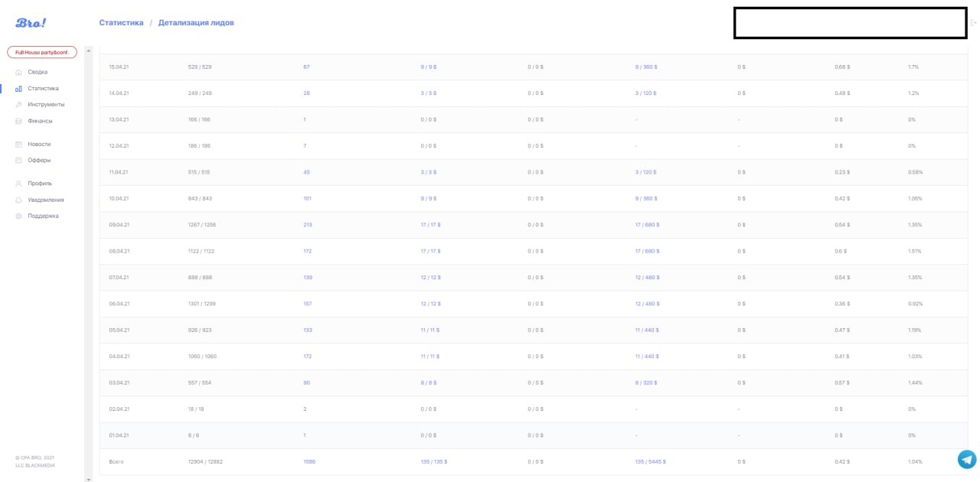Click 3 / 3 $ in 14.04.21 row
Image resolution: width=980 pixels, height=482 pixels.
coord(429,93)
